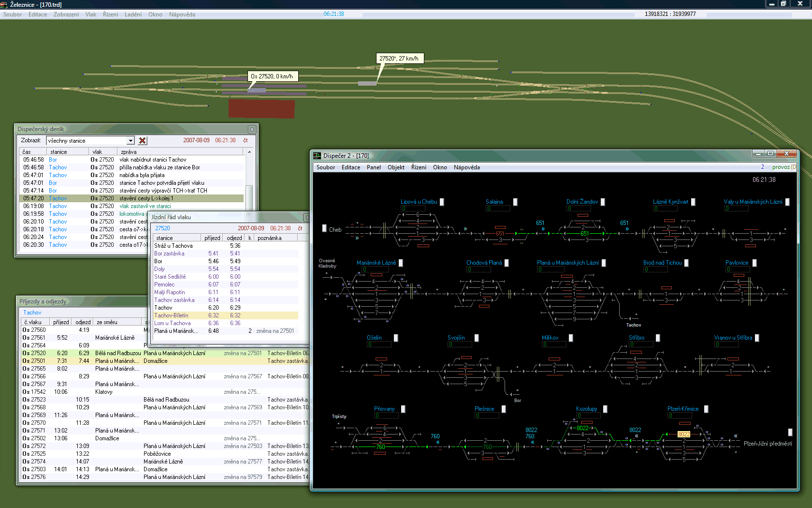Click the yellow 8022 train marker at Plzeň-Křimice
The width and height of the screenshot is (812, 508).
click(x=683, y=434)
